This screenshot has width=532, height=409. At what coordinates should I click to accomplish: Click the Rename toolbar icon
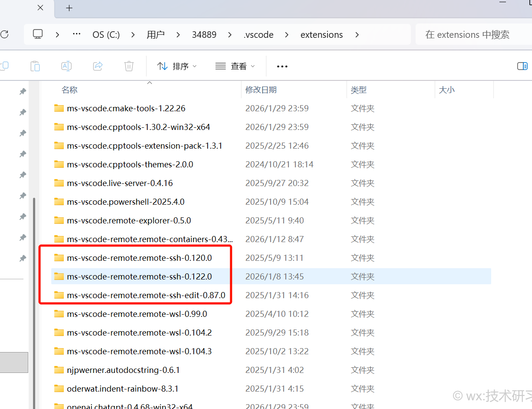(x=66, y=66)
